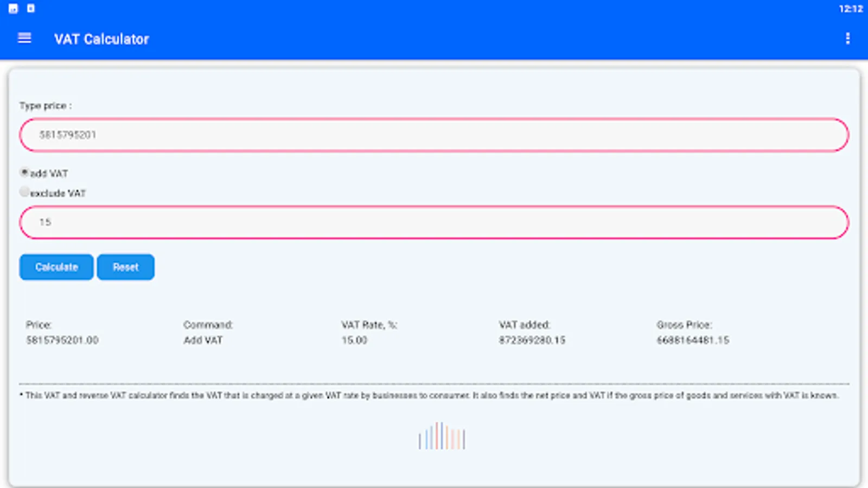Open the three-dot overflow menu
The image size is (868, 488).
pyautogui.click(x=847, y=38)
